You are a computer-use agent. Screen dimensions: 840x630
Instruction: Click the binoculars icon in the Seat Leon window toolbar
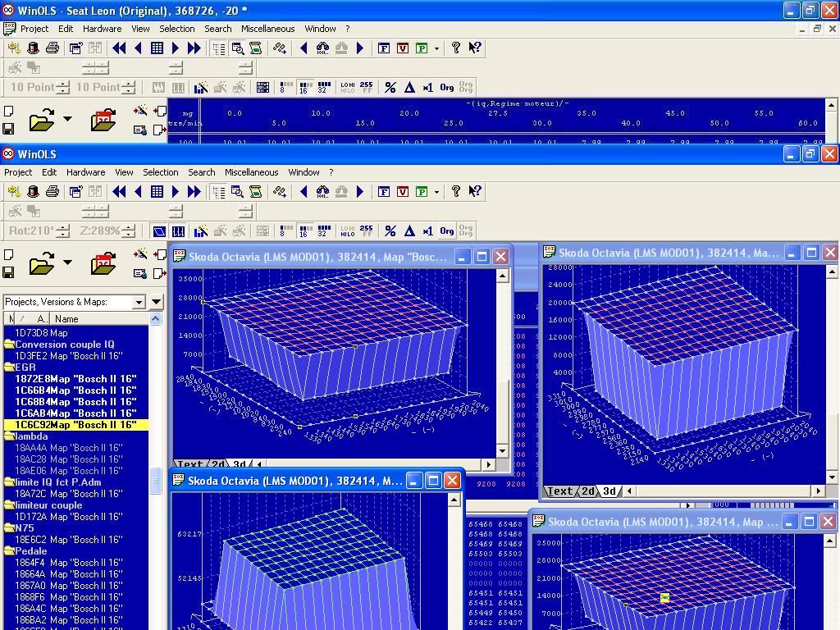tap(322, 48)
